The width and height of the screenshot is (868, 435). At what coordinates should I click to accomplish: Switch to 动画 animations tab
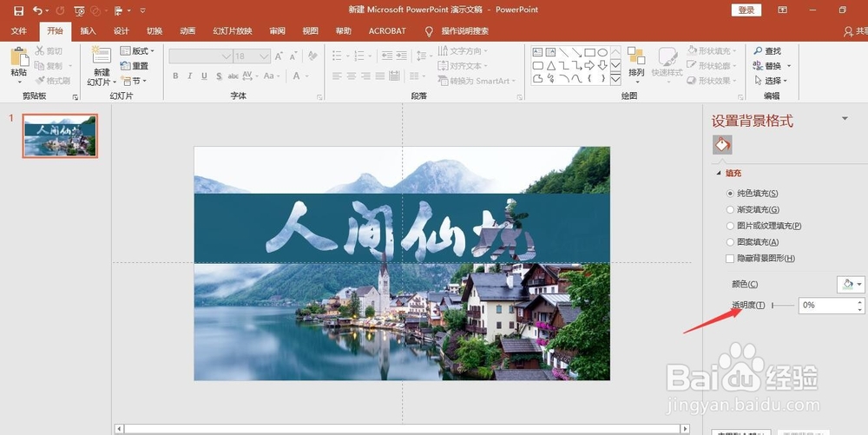[187, 31]
